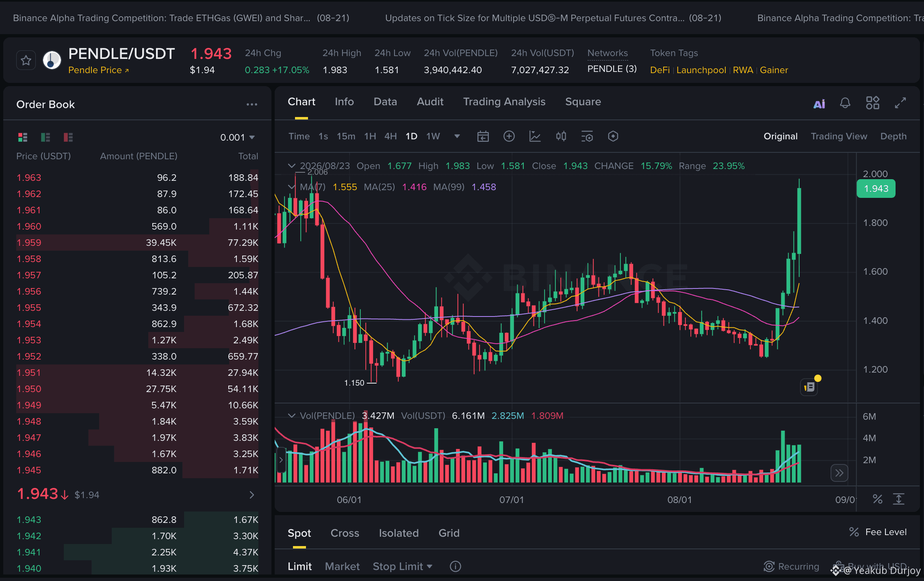This screenshot has width=924, height=581.
Task: Select the 1.959 ask price row
Action: pos(137,243)
